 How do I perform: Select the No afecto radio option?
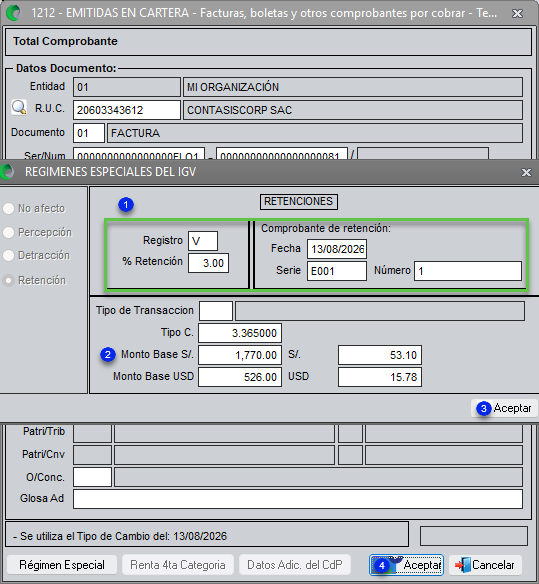[x=9, y=208]
